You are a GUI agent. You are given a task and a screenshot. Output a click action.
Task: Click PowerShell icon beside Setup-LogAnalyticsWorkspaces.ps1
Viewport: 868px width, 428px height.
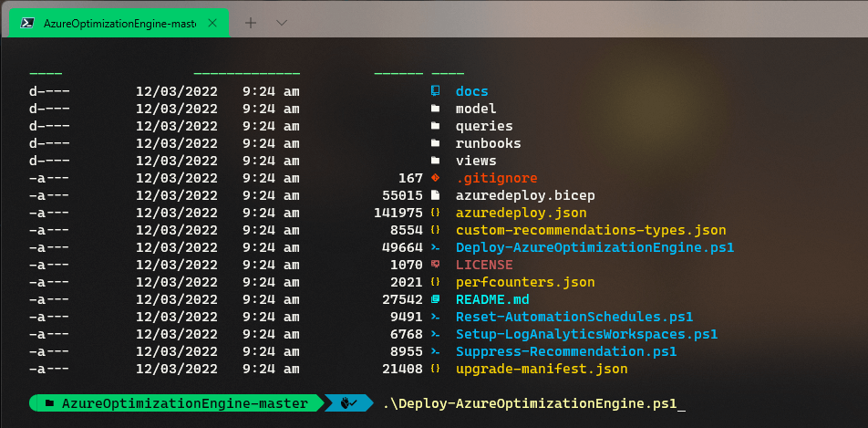click(x=435, y=334)
